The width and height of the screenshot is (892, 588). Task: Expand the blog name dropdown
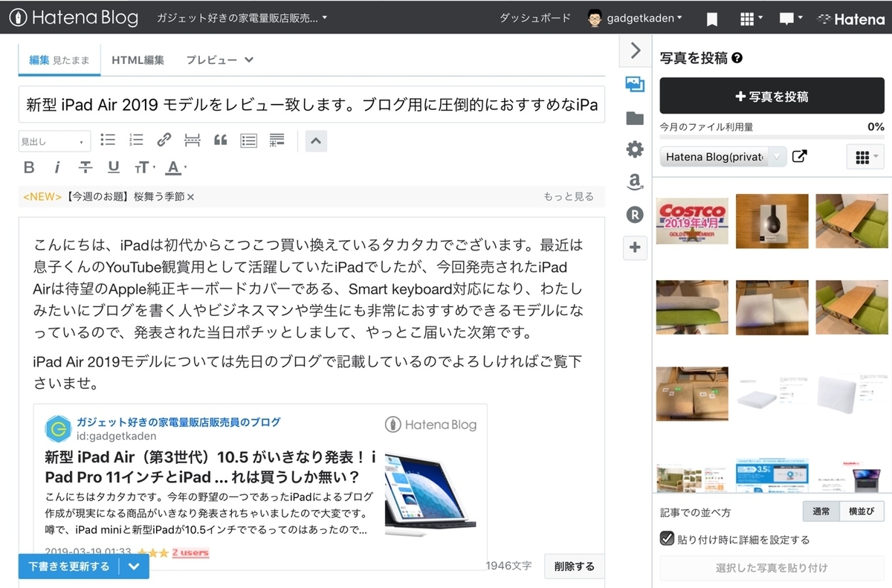coord(242,18)
